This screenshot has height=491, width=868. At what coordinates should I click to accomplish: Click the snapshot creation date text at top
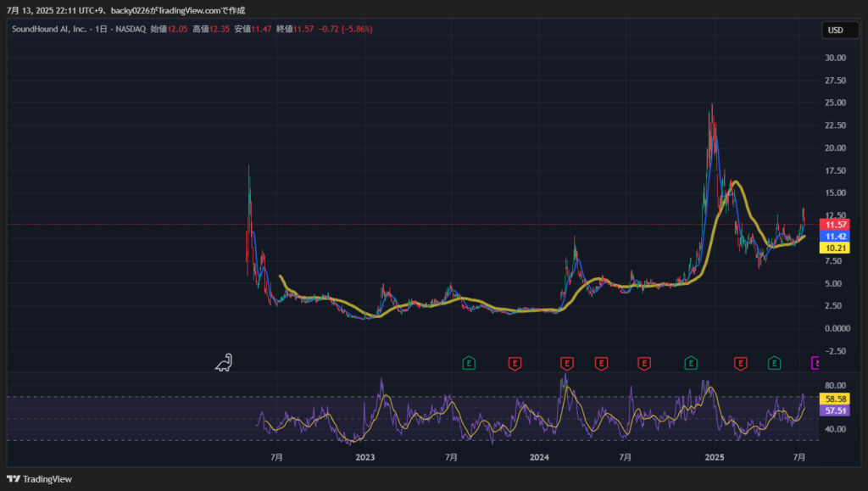[x=125, y=10]
